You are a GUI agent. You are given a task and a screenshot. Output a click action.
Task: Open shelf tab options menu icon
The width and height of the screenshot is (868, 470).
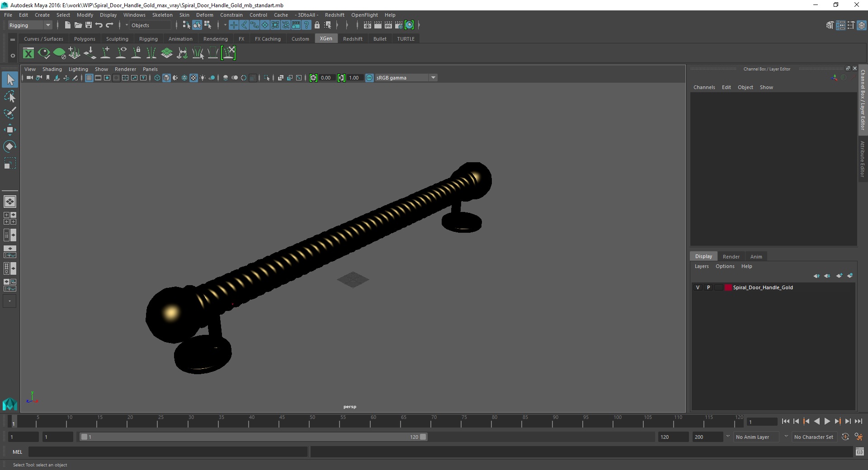(x=13, y=39)
